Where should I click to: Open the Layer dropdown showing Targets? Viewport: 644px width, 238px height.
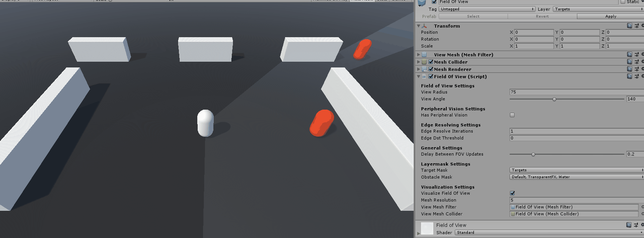(598, 9)
